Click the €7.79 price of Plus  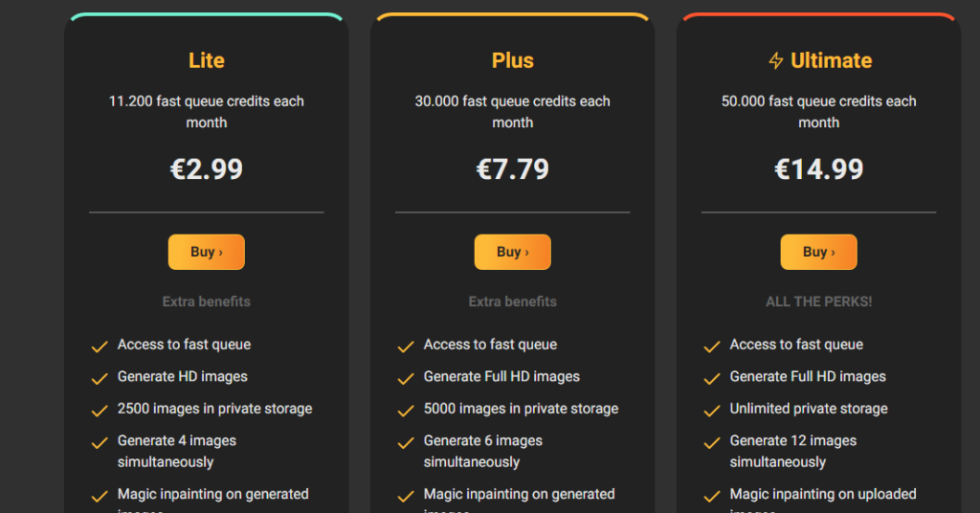[x=513, y=169]
